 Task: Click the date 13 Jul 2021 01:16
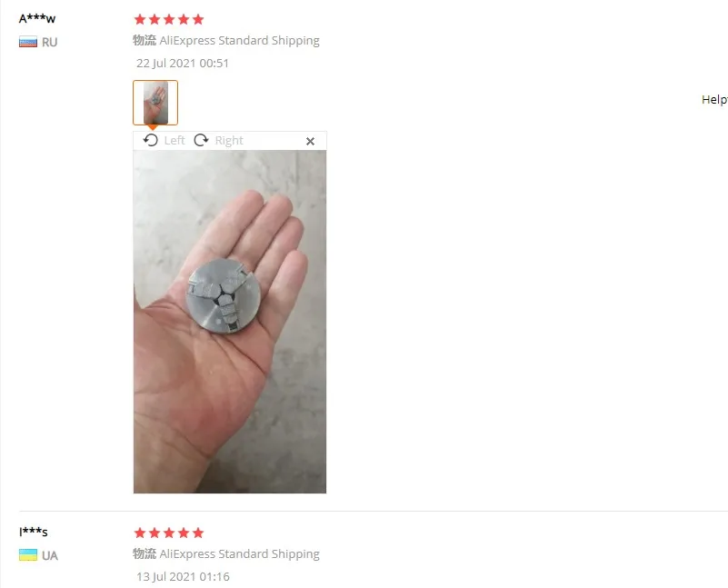(183, 576)
